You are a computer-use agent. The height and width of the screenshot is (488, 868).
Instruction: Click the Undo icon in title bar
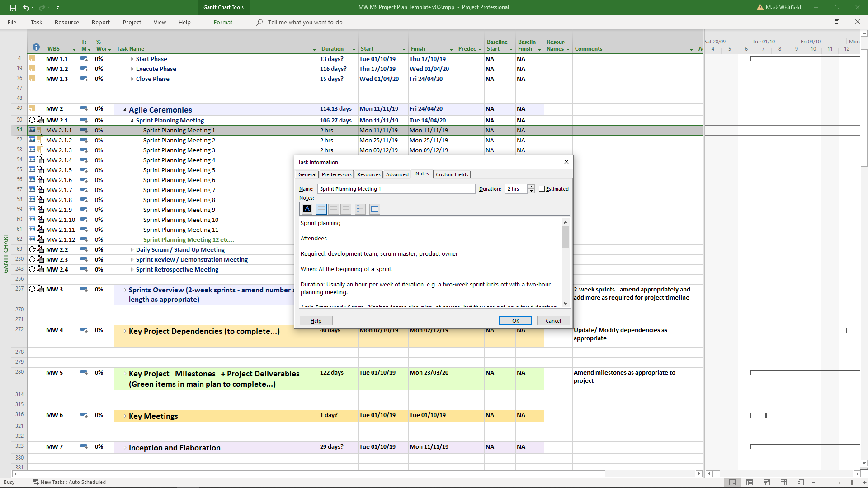click(26, 8)
